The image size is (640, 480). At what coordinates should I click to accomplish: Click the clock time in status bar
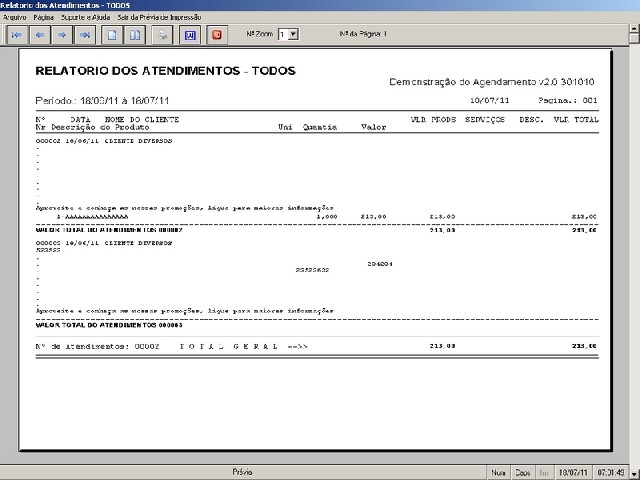(x=611, y=473)
